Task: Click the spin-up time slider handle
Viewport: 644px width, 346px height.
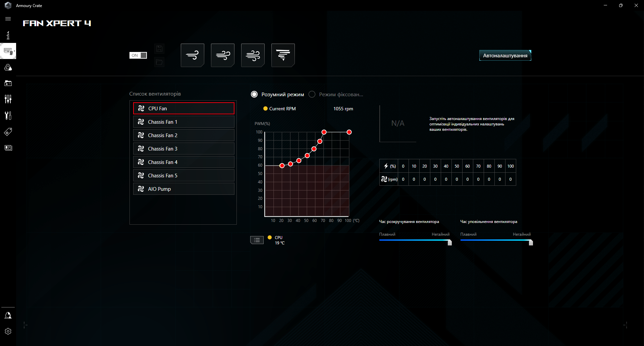Action: [x=450, y=242]
